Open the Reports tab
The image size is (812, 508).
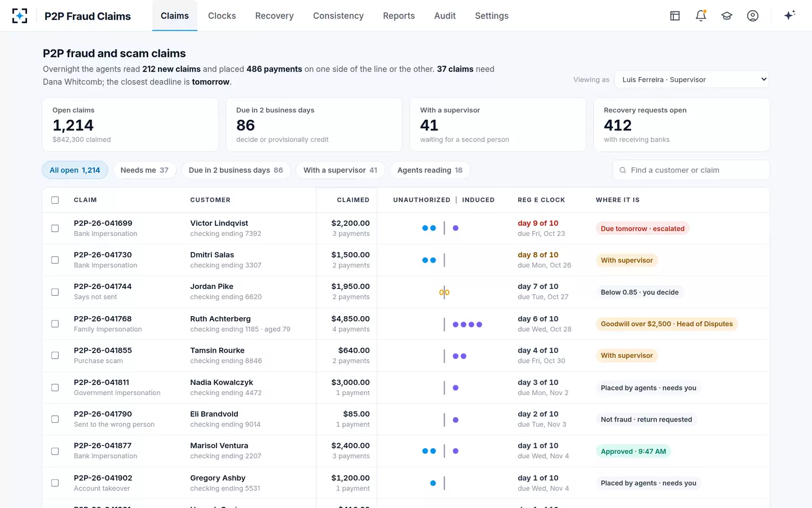click(399, 16)
